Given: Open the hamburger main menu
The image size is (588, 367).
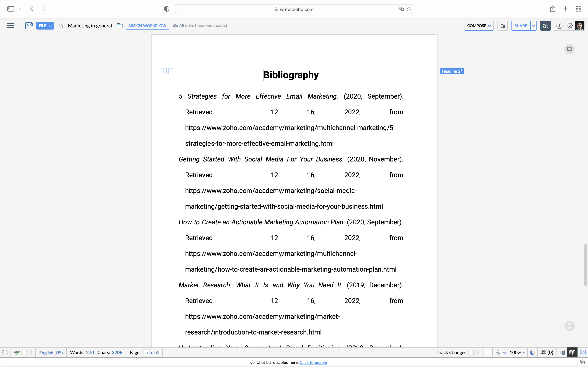Looking at the screenshot, I should [x=10, y=26].
